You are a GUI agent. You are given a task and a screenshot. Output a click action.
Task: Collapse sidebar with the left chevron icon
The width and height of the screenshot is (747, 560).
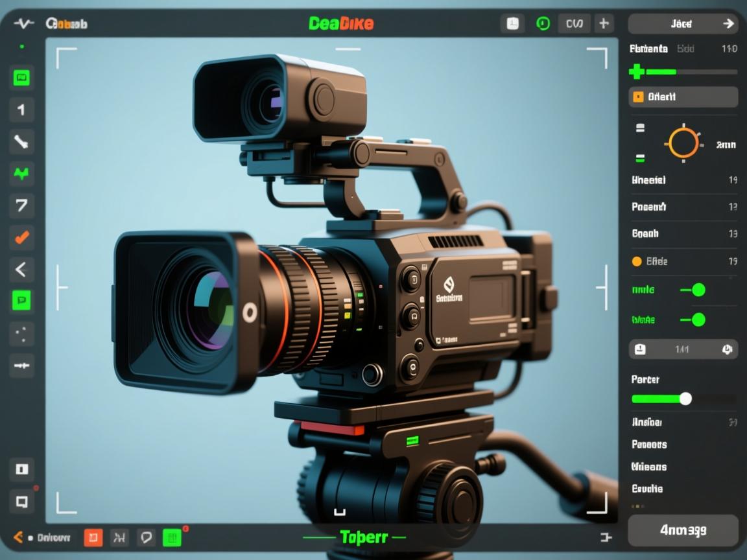[x=21, y=269]
